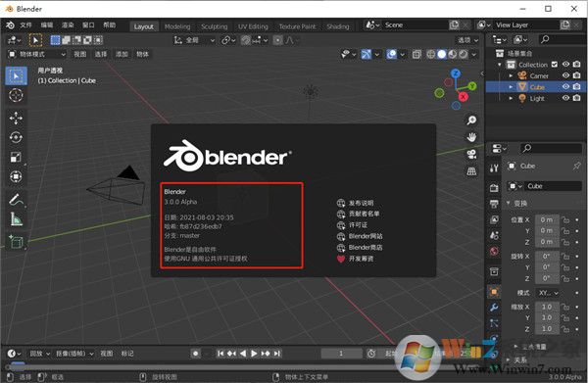Viewport: 588px width, 383px height.
Task: Toggle Collection exclude checkbox in outliner
Action: 555,65
